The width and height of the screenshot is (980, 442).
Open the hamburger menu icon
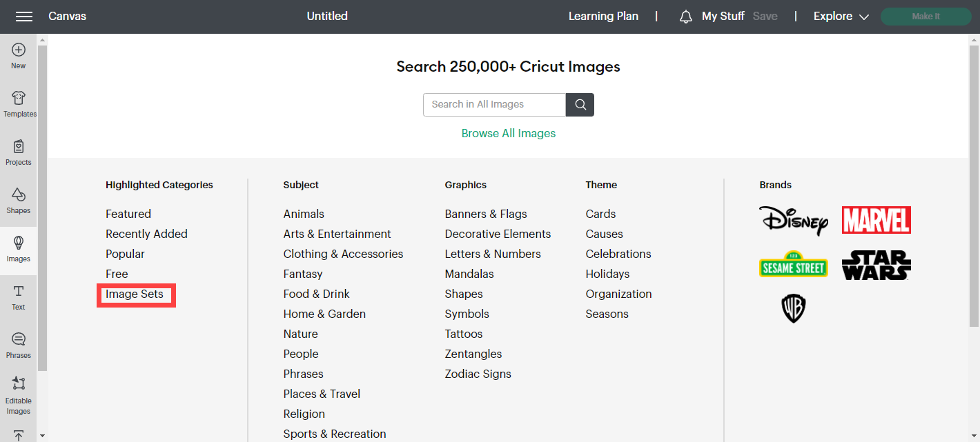pos(24,17)
